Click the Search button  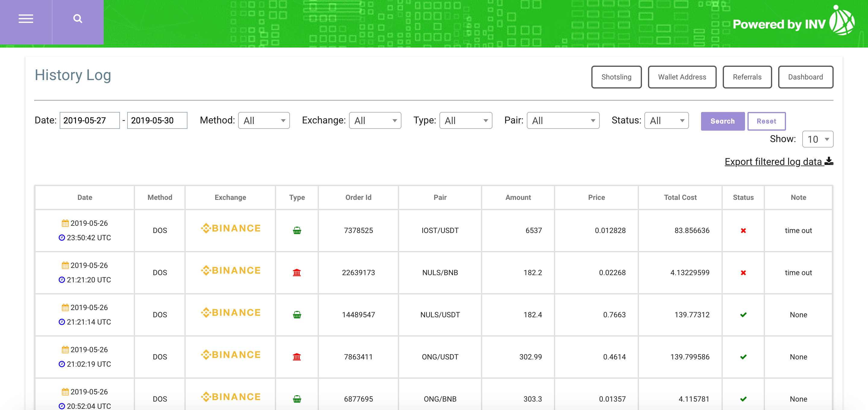click(723, 121)
